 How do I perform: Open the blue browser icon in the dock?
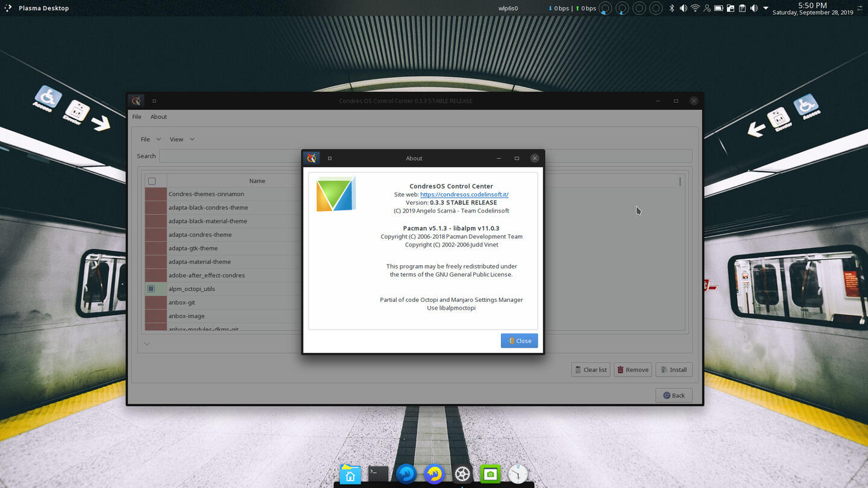pos(406,474)
